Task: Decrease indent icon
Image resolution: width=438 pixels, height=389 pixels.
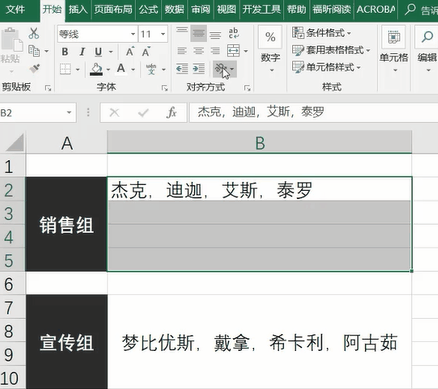Action: (x=182, y=69)
